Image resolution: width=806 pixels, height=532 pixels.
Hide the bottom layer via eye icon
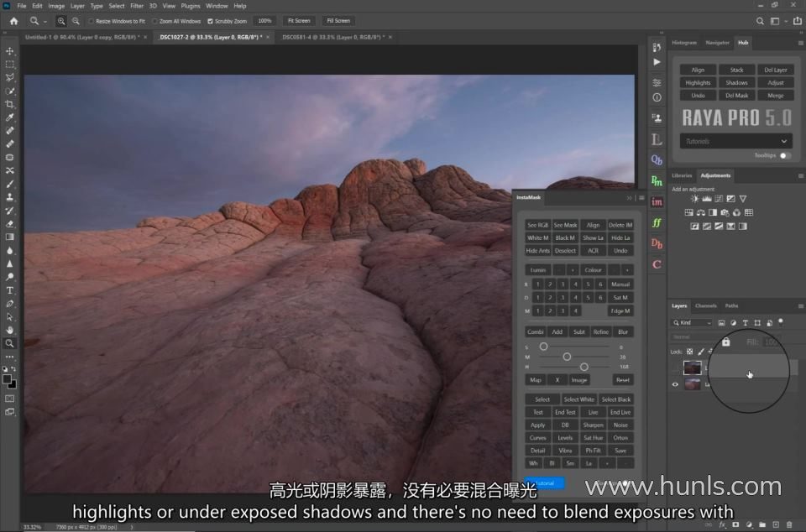click(x=675, y=384)
